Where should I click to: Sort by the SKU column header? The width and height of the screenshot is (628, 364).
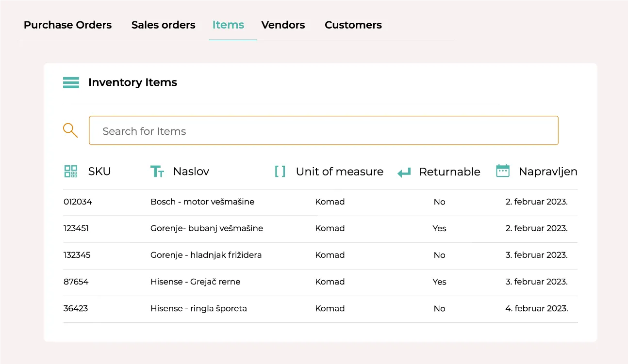(99, 171)
